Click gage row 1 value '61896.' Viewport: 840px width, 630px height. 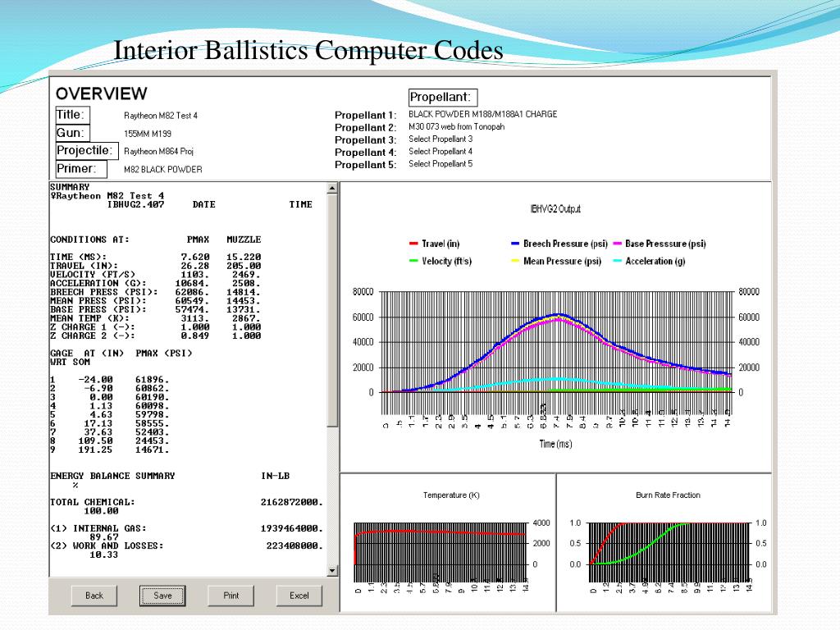[x=152, y=380]
